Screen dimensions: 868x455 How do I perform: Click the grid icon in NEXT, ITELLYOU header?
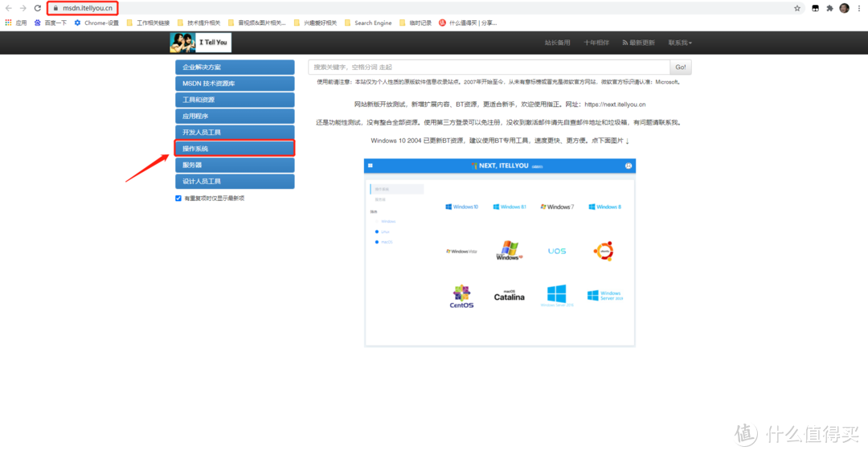pyautogui.click(x=371, y=166)
